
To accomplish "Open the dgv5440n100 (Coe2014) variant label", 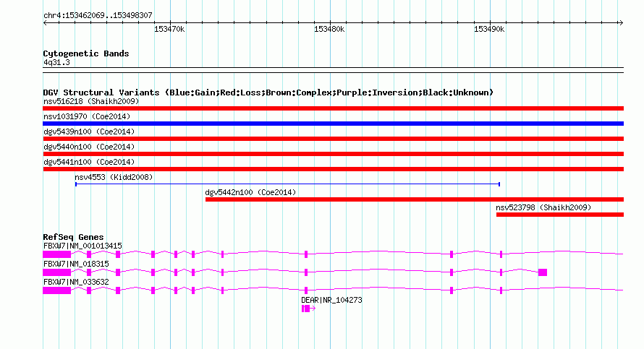I will pos(89,147).
